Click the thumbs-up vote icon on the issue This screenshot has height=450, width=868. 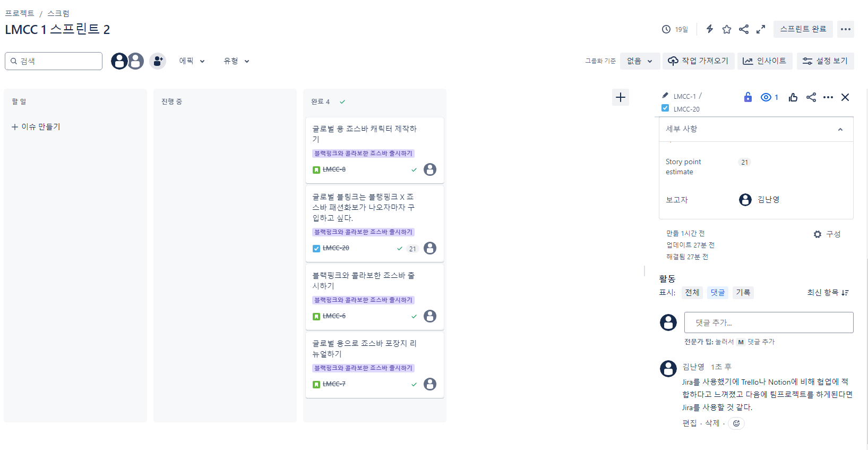click(793, 97)
